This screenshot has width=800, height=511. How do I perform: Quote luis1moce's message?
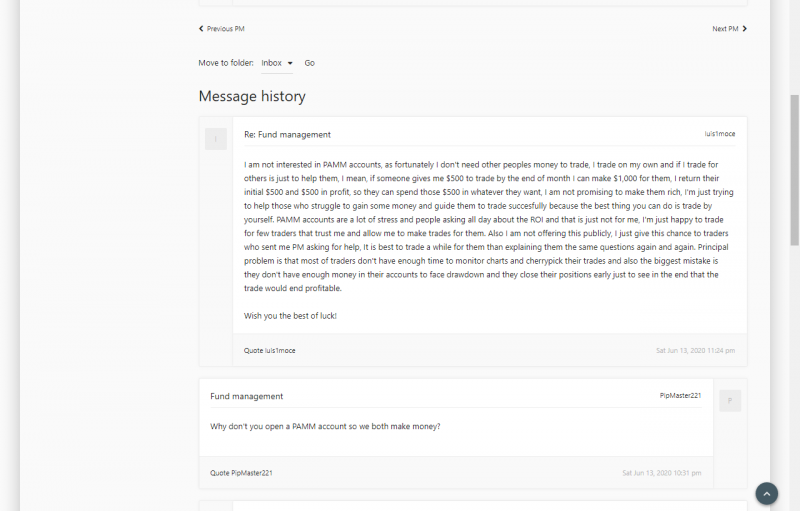[x=269, y=351]
